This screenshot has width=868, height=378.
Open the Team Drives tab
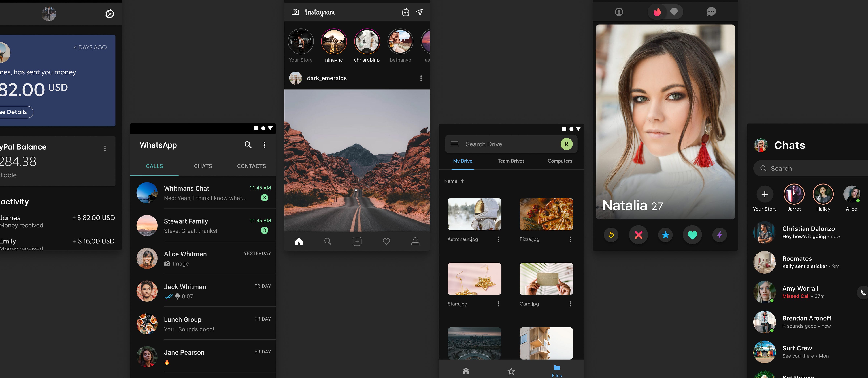511,161
